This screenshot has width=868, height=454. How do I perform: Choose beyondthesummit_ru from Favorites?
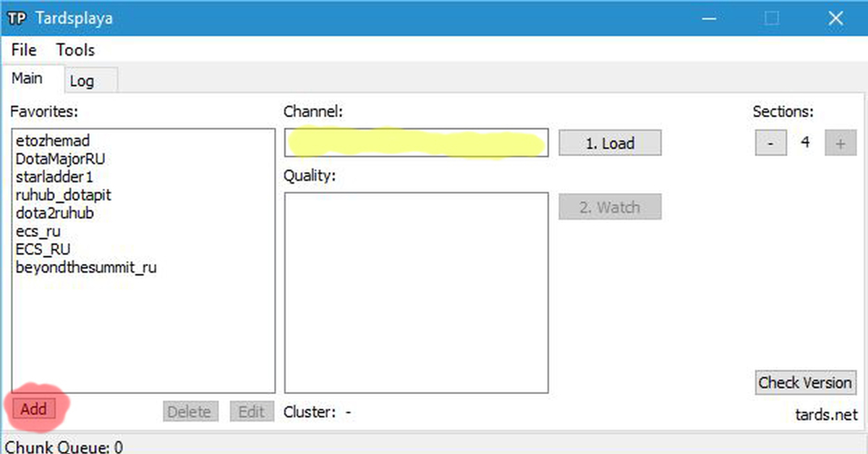coord(86,267)
